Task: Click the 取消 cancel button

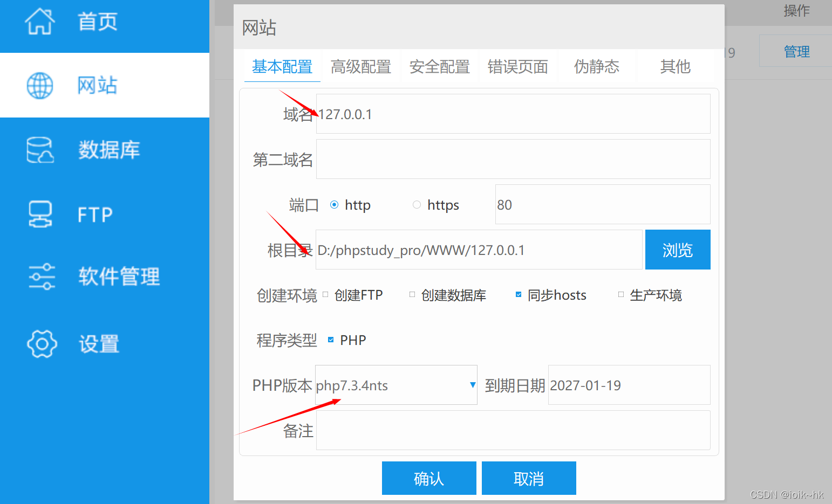Action: (529, 478)
